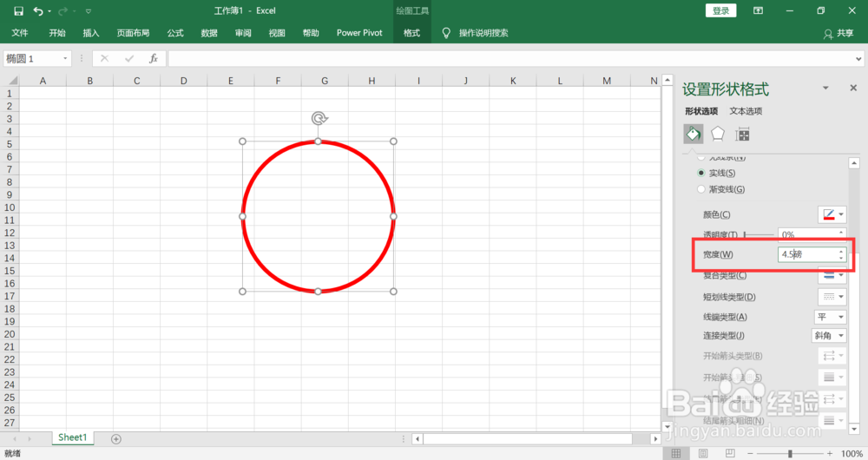Screen dimensions: 868x460
Task: Save the workbook with the floppy disk icon
Action: point(18,10)
